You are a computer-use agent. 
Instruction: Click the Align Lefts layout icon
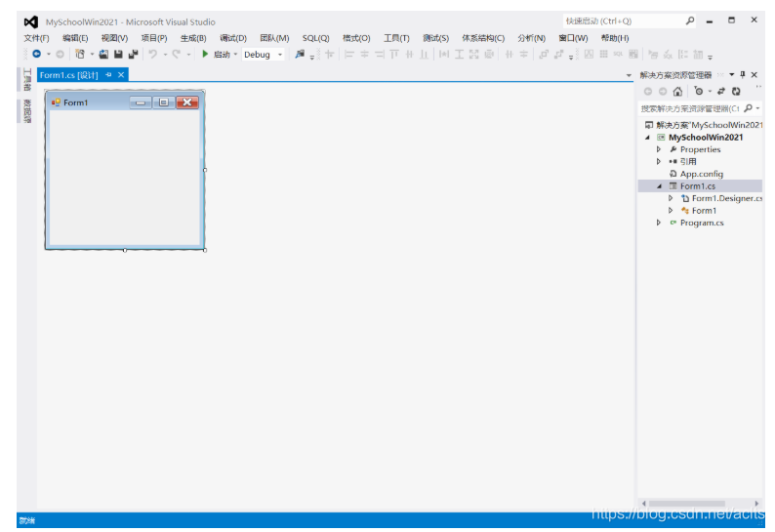pos(349,55)
